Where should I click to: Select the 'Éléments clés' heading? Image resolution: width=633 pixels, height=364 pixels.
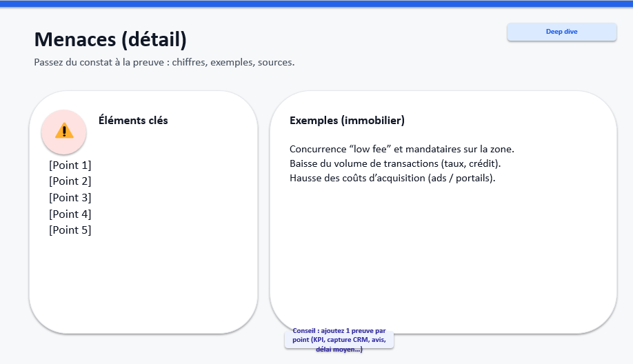click(133, 120)
